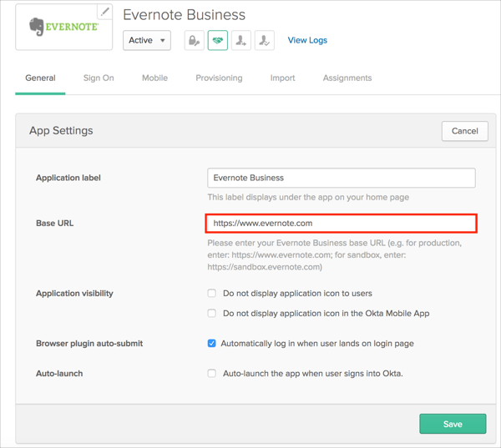Check 'Do not display icon in Okta Mobile App'
Screen dimensions: 501x448
pyautogui.click(x=212, y=314)
